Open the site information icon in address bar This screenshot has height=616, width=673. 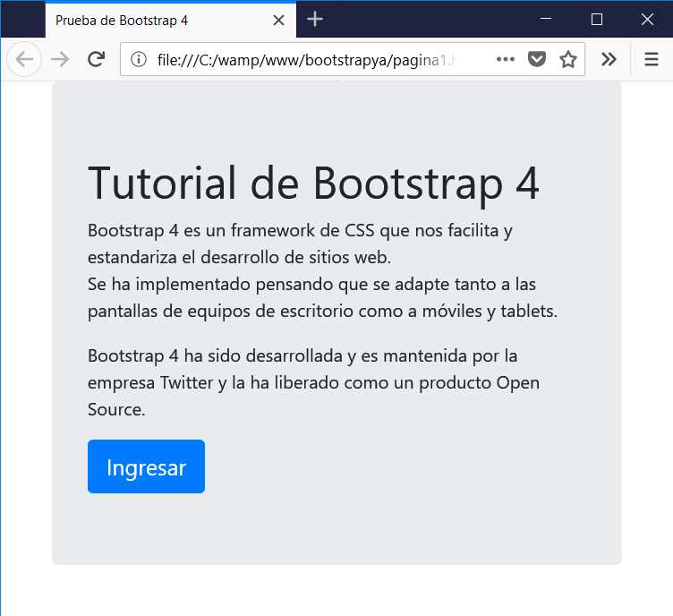click(139, 59)
